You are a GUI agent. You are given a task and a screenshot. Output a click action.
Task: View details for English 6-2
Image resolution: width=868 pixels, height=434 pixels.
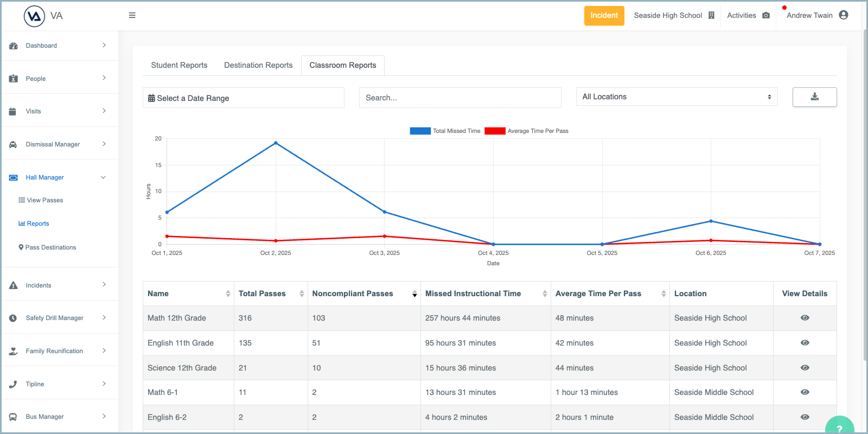tap(805, 417)
